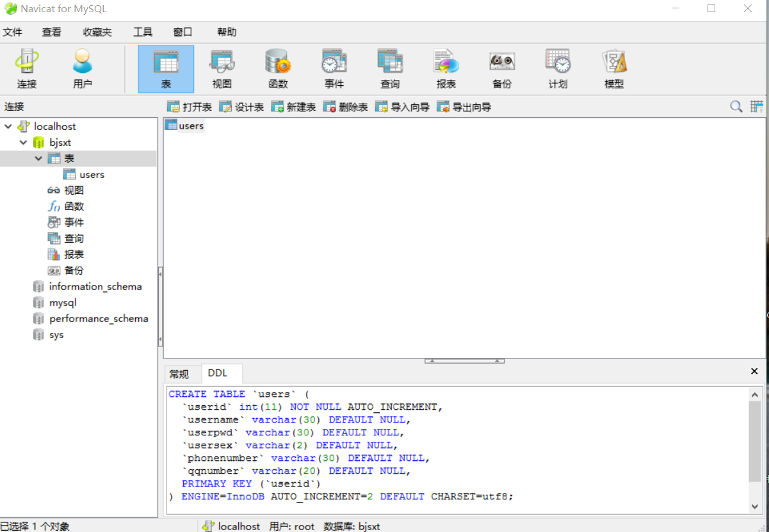Viewport: 769px width, 532px height.
Task: Select 报表 node in connection tree
Action: (x=74, y=255)
